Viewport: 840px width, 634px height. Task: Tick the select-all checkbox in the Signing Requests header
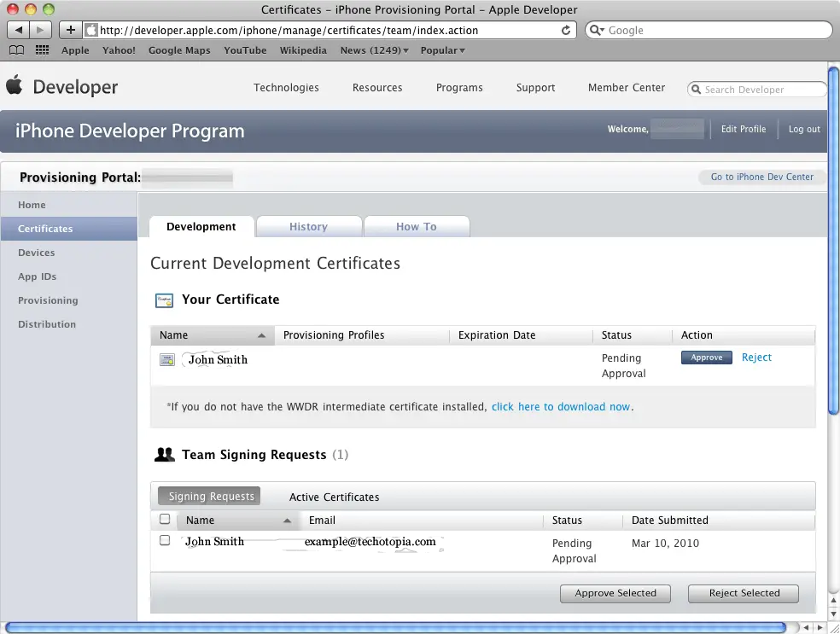pyautogui.click(x=165, y=519)
